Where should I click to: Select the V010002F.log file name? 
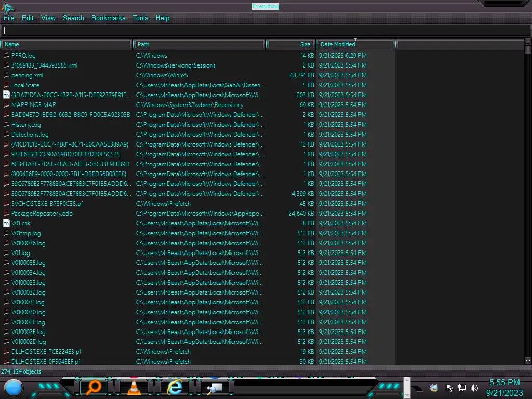coord(28,322)
